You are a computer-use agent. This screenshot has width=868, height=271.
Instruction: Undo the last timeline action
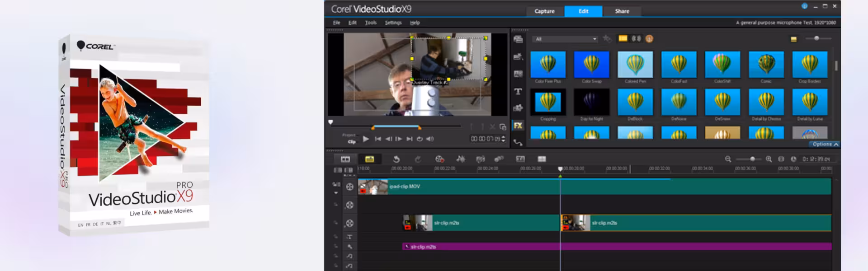(396, 159)
